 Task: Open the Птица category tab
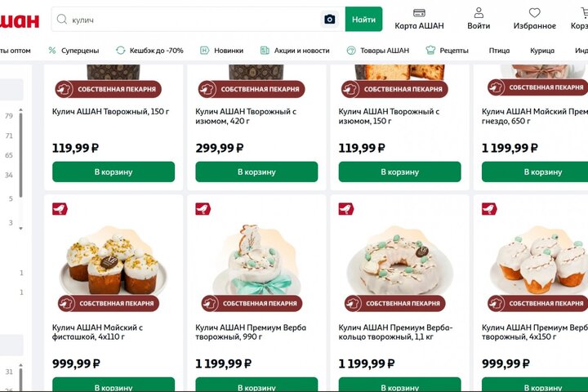tap(499, 51)
